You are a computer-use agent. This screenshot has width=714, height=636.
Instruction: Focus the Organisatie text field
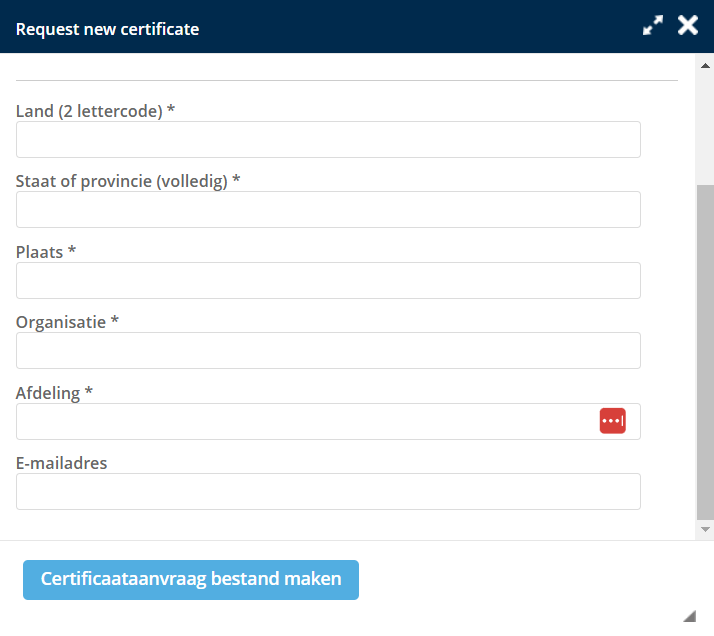(x=328, y=351)
